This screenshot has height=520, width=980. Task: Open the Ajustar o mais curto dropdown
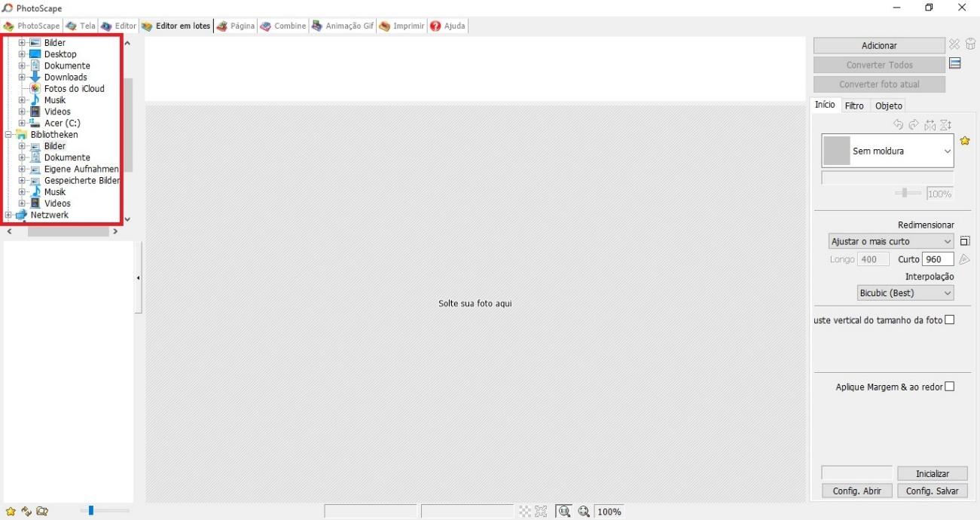891,241
